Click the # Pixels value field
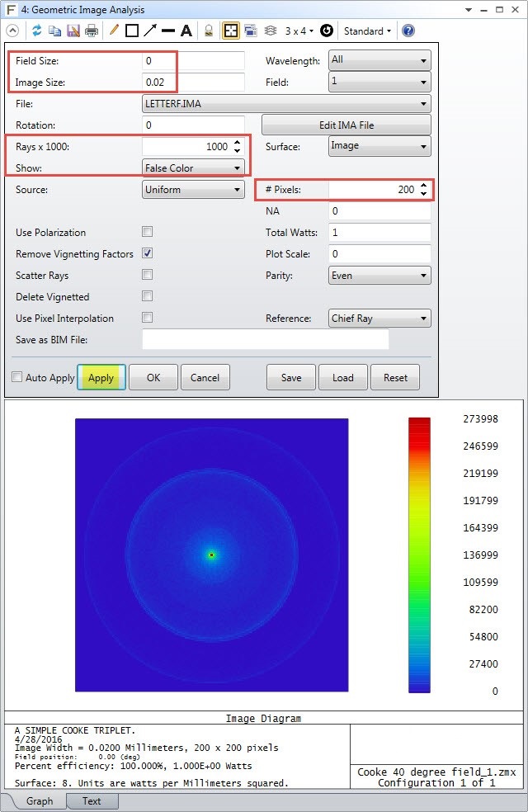The width and height of the screenshot is (528, 812). tap(374, 190)
